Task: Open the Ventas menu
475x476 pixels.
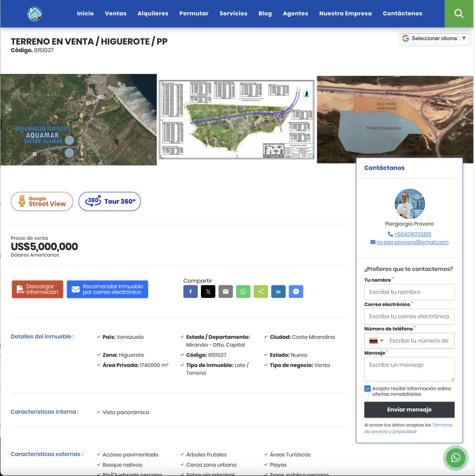Action: pyautogui.click(x=115, y=13)
